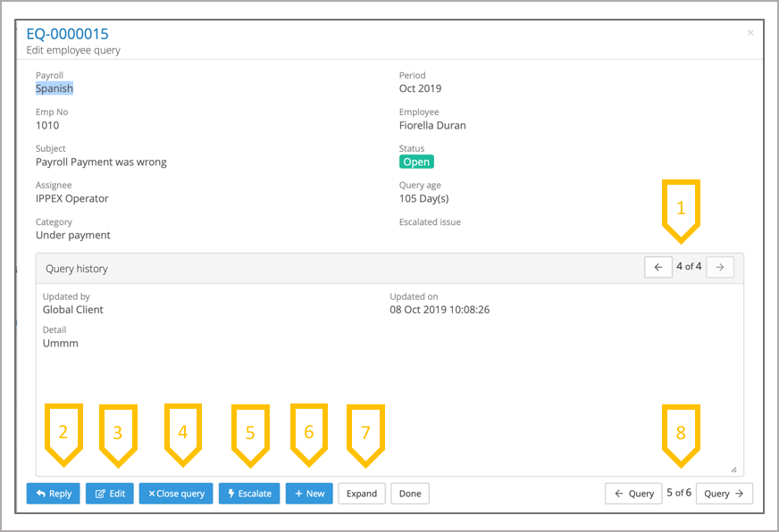Click the EQ-0000015 query title
This screenshot has height=532, width=779.
tap(68, 34)
